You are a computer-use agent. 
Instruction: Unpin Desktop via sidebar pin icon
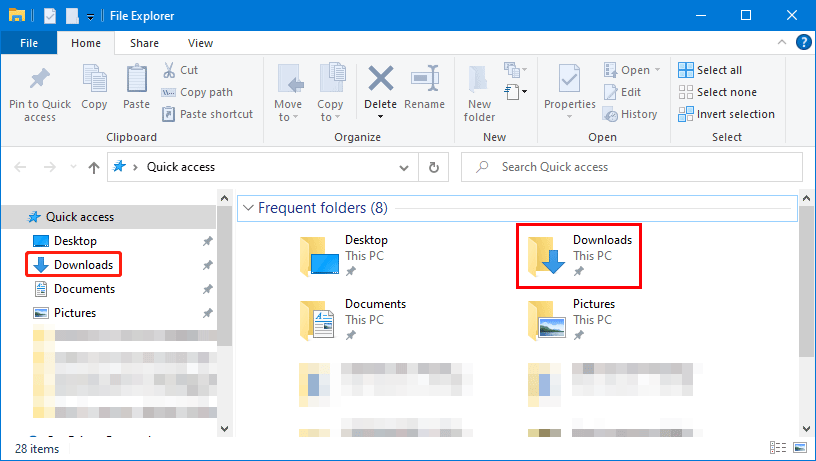(208, 241)
